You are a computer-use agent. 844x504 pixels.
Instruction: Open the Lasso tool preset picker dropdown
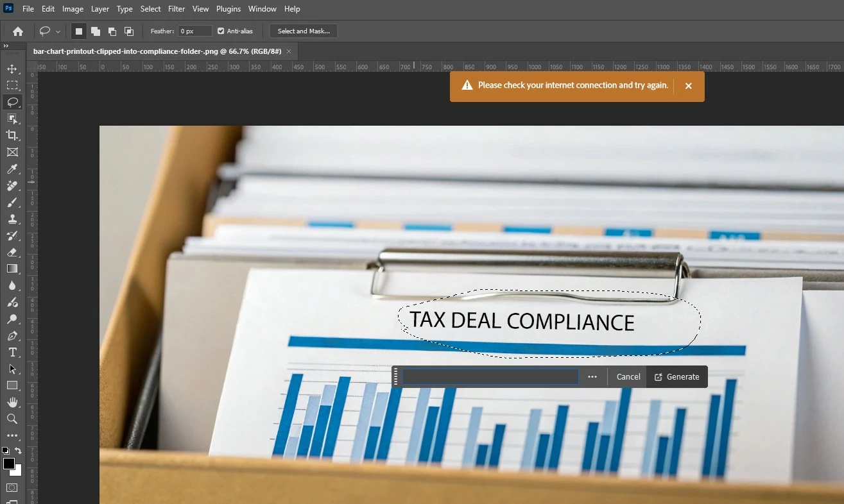(58, 31)
